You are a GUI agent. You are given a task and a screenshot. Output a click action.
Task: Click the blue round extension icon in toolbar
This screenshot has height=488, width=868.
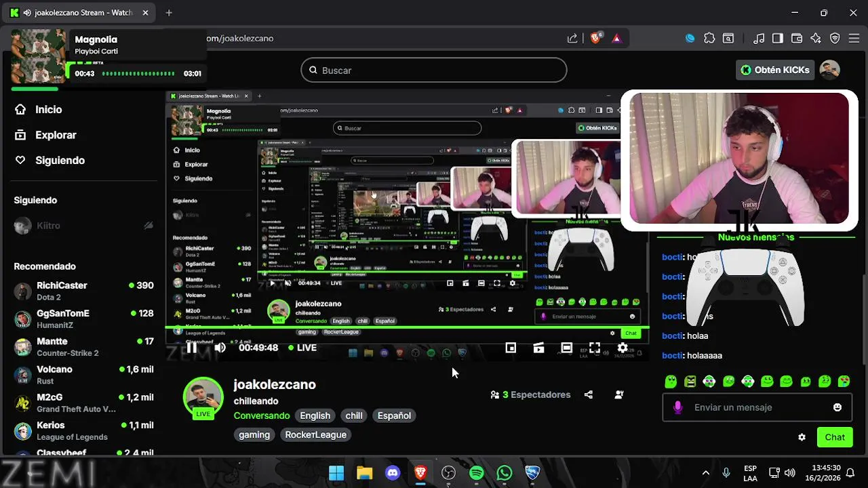tap(690, 39)
